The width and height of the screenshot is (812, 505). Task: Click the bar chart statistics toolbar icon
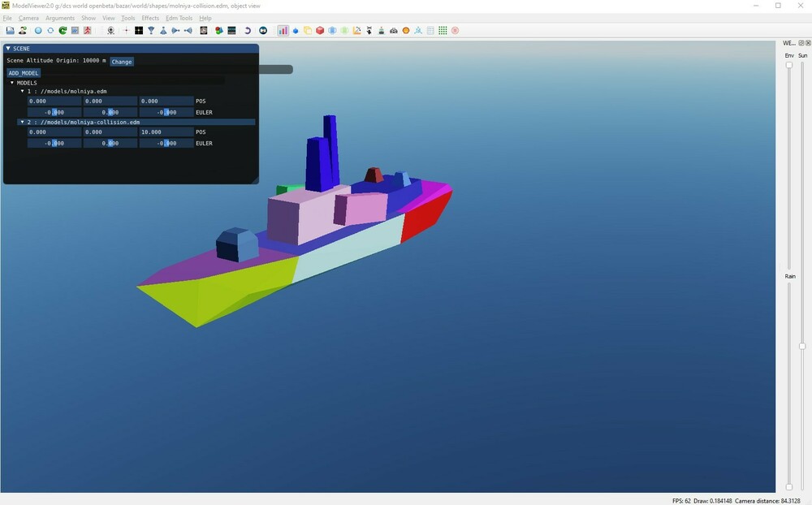(x=283, y=30)
